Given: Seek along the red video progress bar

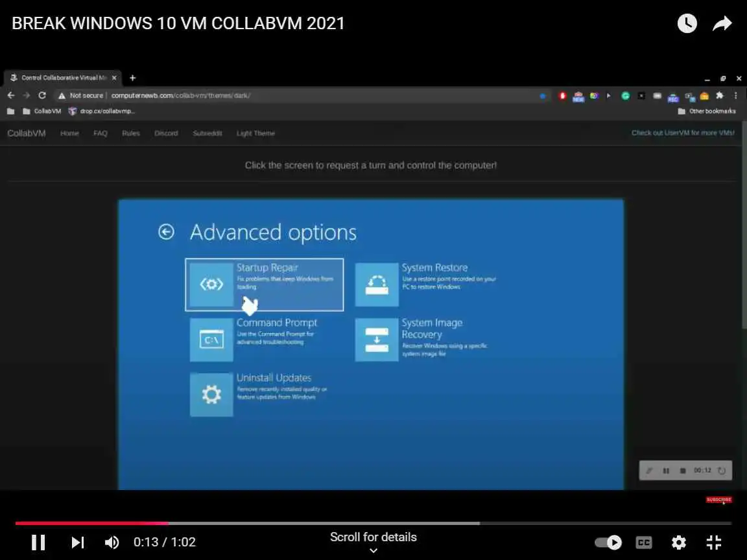Looking at the screenshot, I should [373, 523].
